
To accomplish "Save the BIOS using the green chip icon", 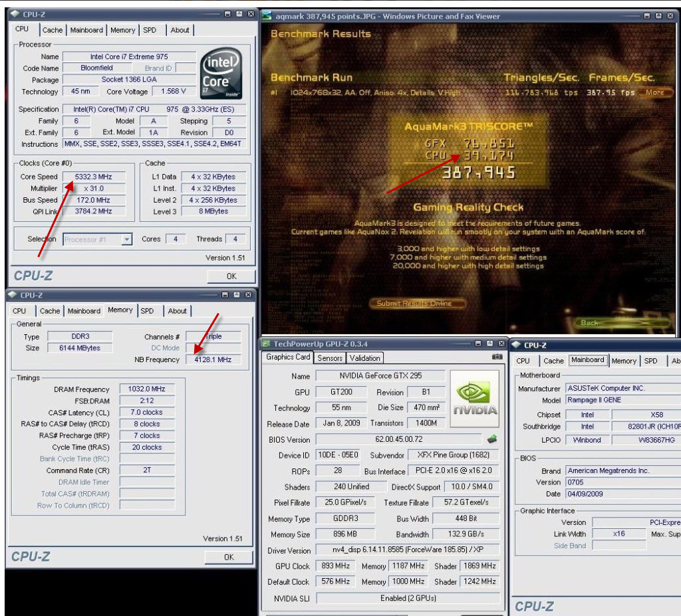I will click(492, 439).
